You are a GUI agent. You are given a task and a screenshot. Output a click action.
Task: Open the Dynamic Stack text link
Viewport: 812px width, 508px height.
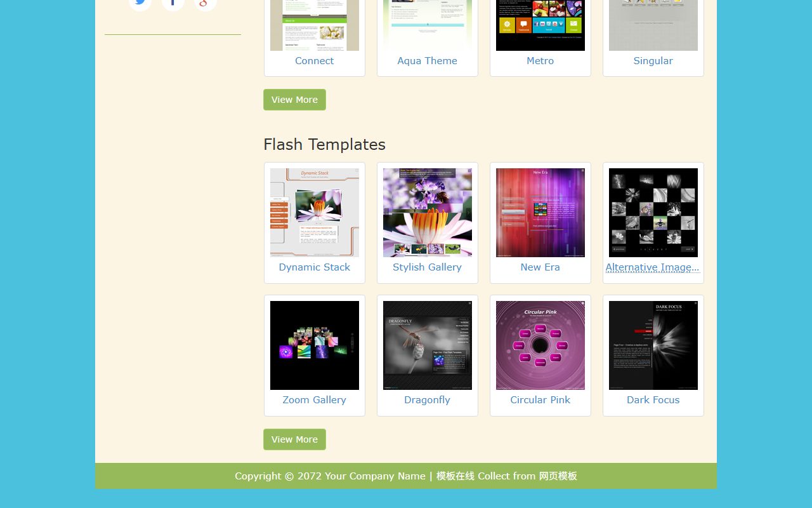tap(314, 267)
